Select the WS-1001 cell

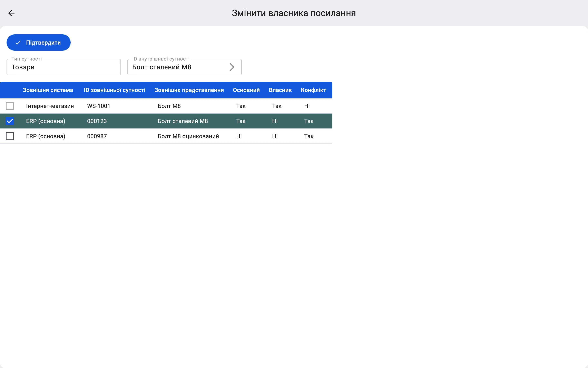(x=99, y=106)
